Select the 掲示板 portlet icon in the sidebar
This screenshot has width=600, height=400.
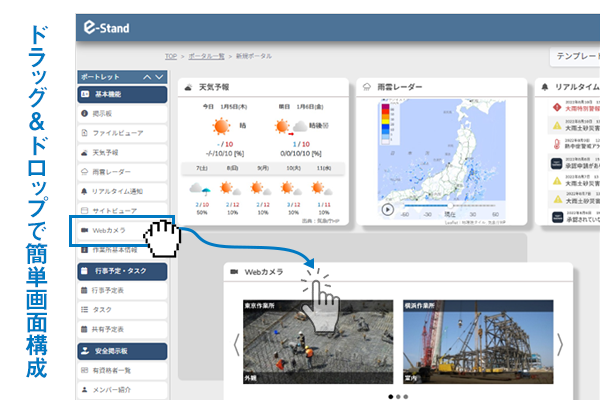coord(85,114)
